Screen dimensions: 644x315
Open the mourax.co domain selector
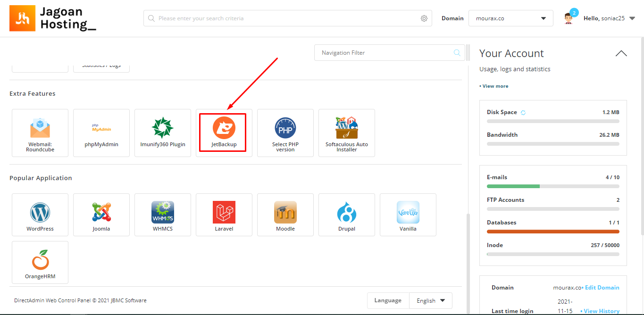click(x=510, y=18)
